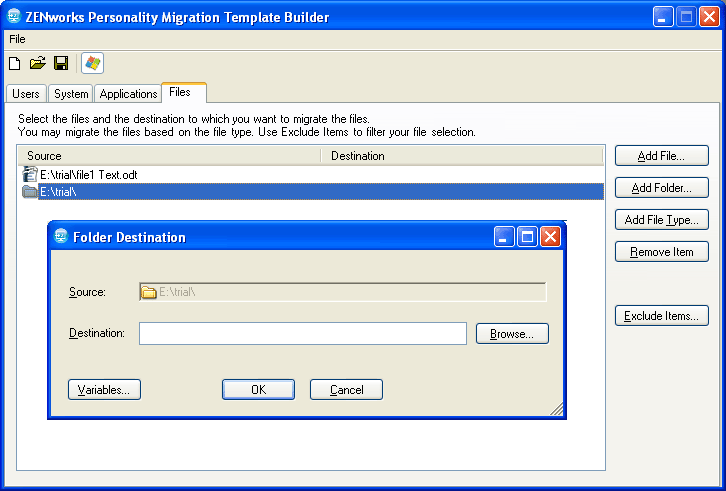Click the disabled Source path field
The height and width of the screenshot is (491, 726).
[x=343, y=292]
